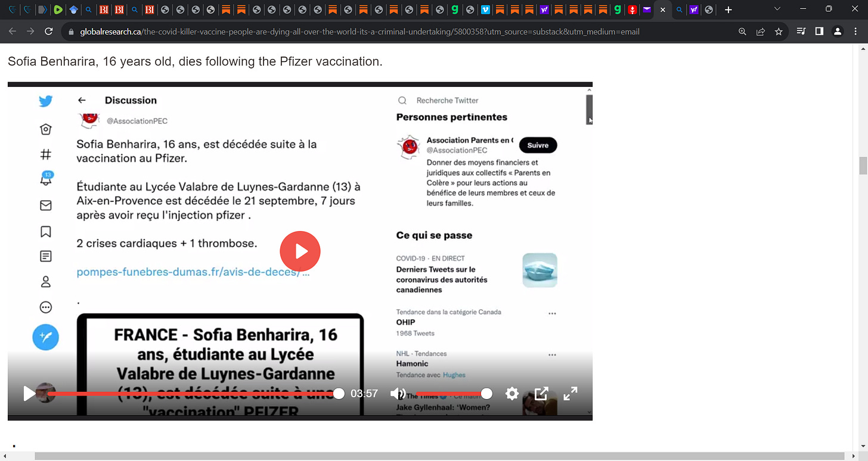Mute the video with the speaker icon

398,394
